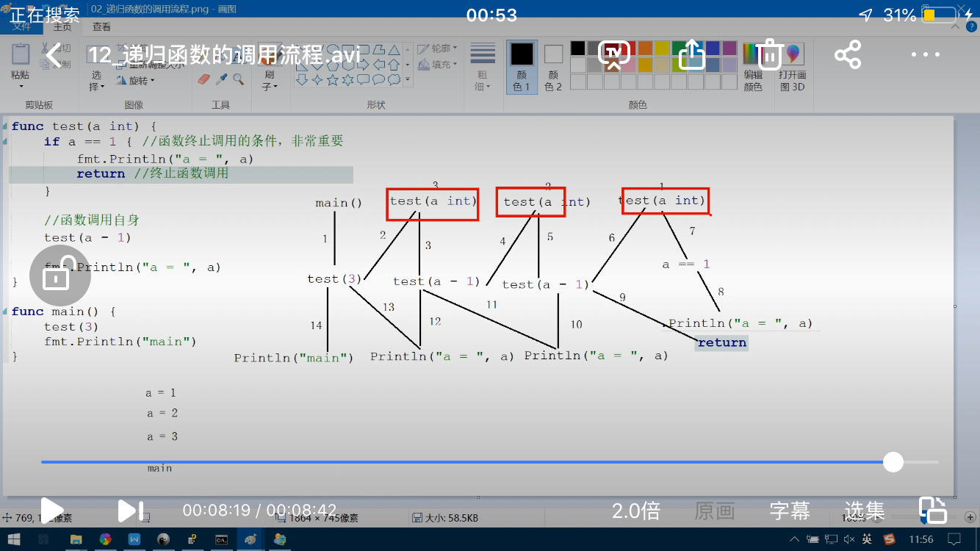The image size is (980, 551).
Task: Select 颜色 1 foreground color box
Action: click(522, 66)
